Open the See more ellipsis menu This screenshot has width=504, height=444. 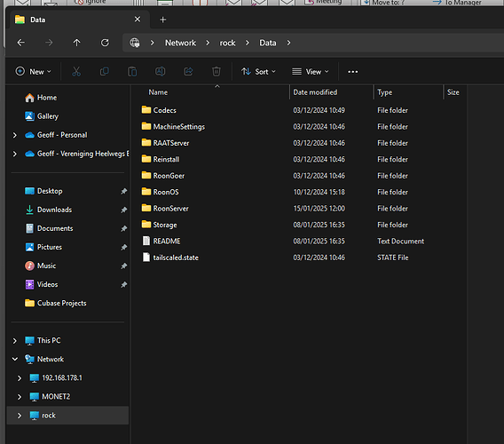point(352,72)
